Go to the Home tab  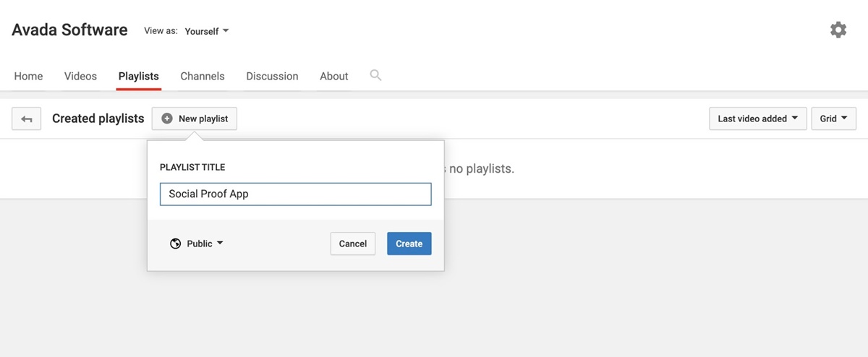[28, 76]
